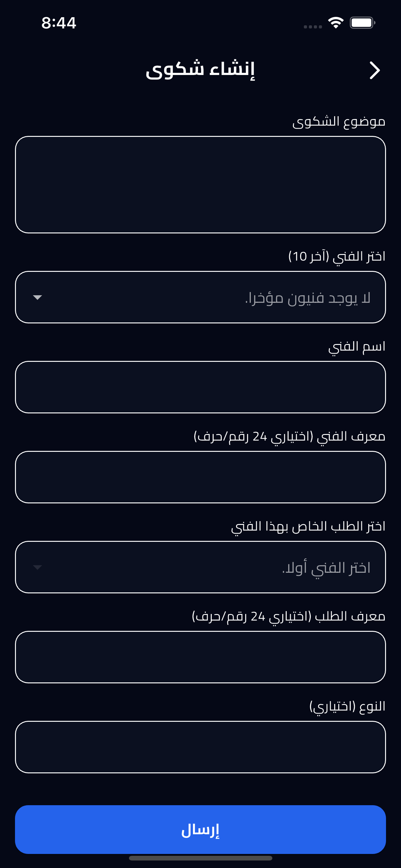Focus the النوع (اختياري) input field
Viewport: 401px width, 868px height.
click(200, 747)
